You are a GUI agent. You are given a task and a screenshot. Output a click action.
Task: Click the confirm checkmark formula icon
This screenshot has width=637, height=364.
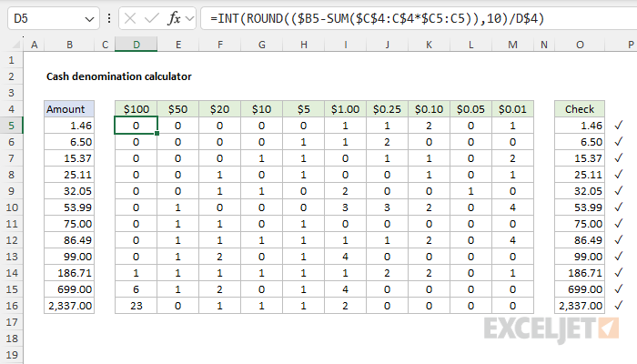pyautogui.click(x=152, y=18)
